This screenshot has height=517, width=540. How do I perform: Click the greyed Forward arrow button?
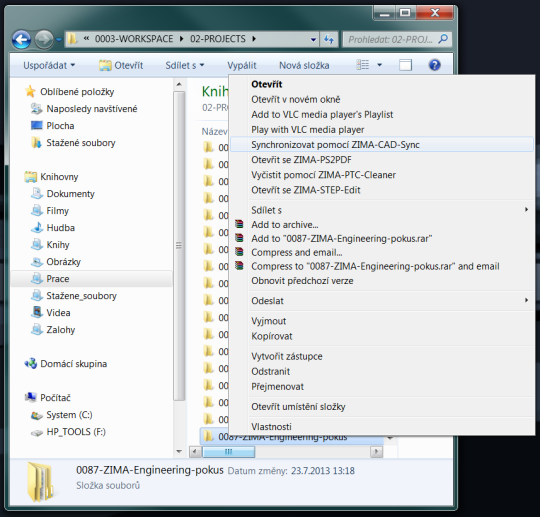pos(44,40)
